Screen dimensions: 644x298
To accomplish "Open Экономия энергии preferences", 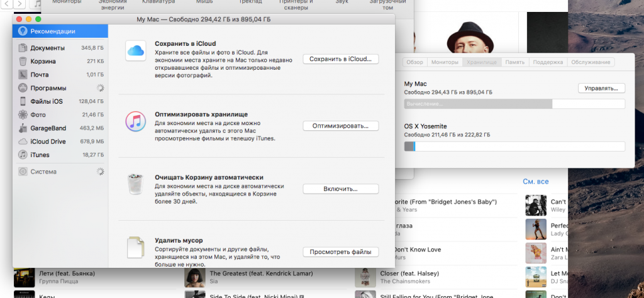I will tap(113, 4).
